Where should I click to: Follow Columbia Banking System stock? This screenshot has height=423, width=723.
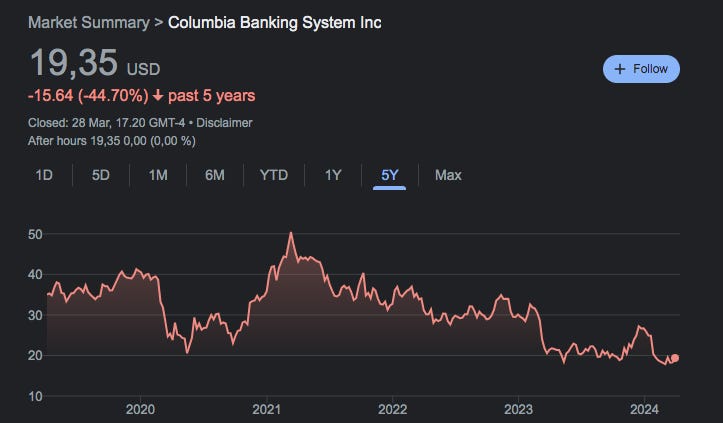click(641, 69)
